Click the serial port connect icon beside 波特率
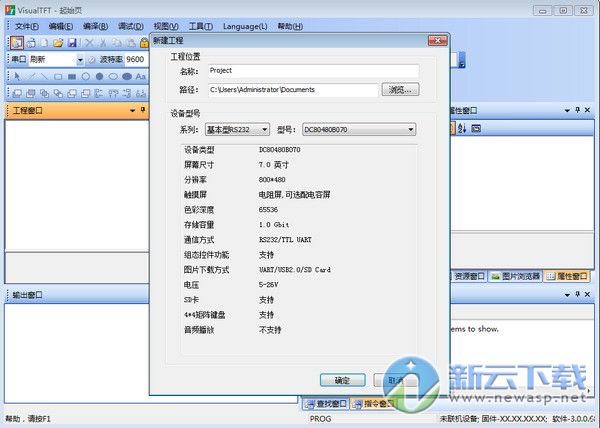The width and height of the screenshot is (600, 428). coord(92,60)
